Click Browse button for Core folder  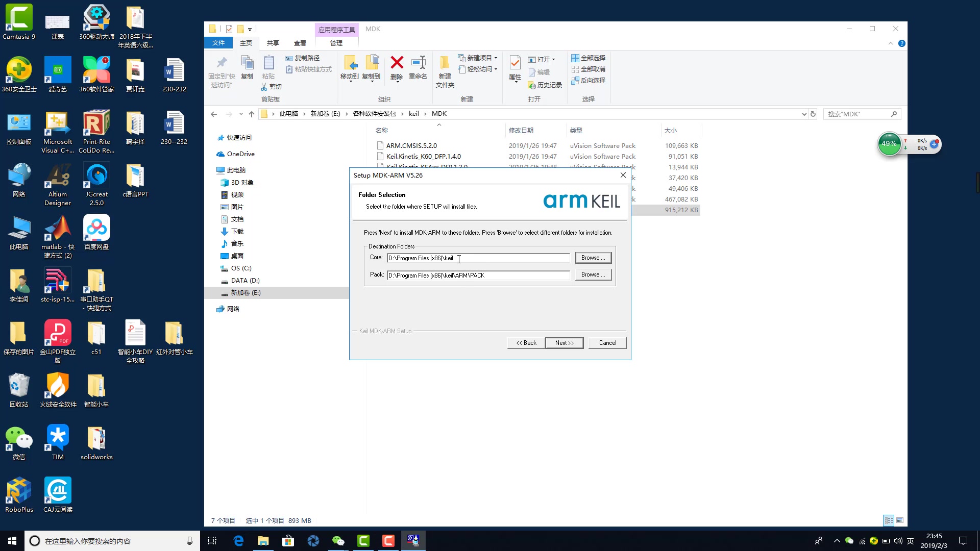pos(593,258)
